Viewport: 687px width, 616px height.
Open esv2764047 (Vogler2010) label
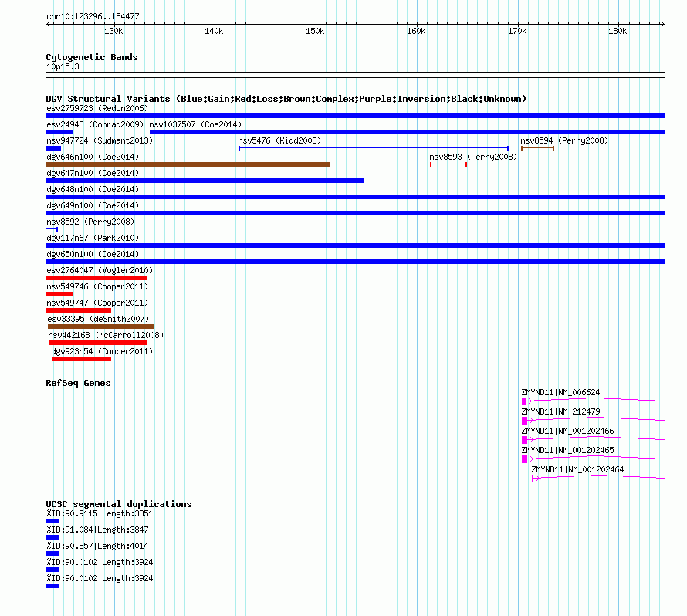click(x=100, y=270)
